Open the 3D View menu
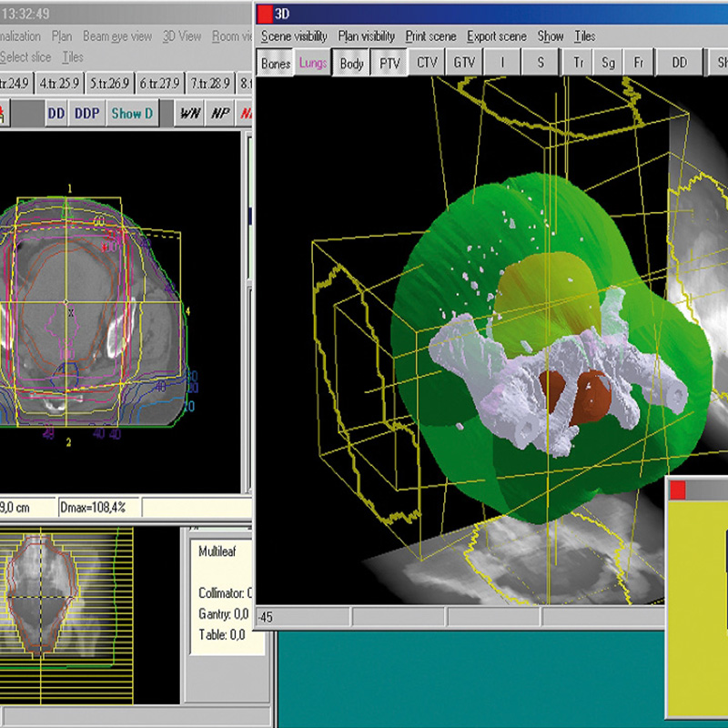 click(x=182, y=36)
